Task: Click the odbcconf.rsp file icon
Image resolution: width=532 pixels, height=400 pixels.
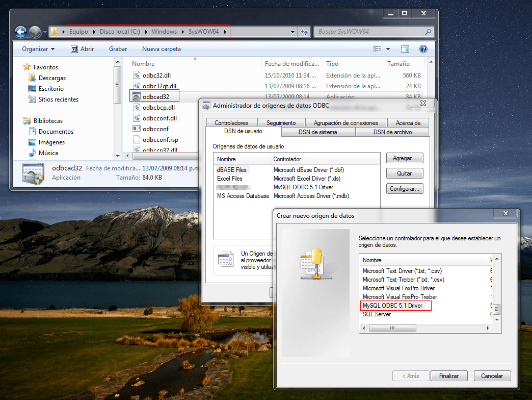Action: point(136,139)
